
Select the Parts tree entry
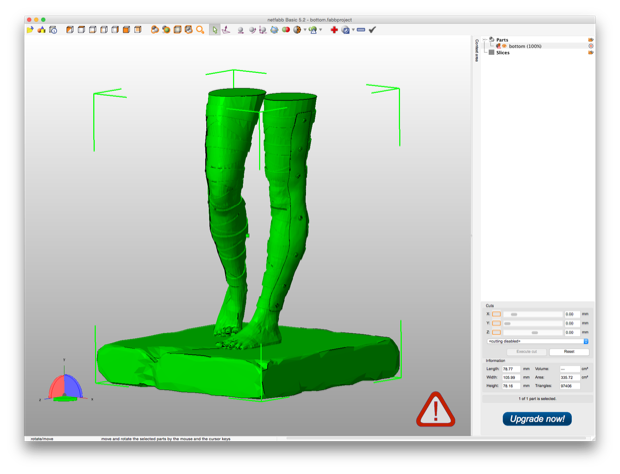point(502,40)
